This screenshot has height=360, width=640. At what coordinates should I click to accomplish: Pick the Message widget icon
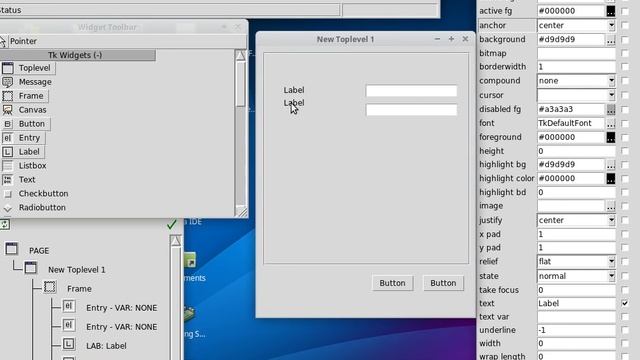coord(8,82)
